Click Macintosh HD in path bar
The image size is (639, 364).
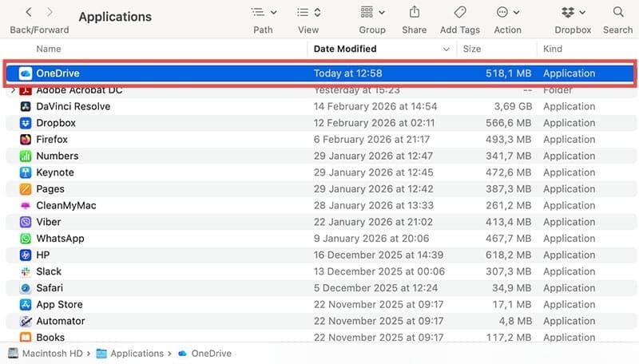(46, 354)
